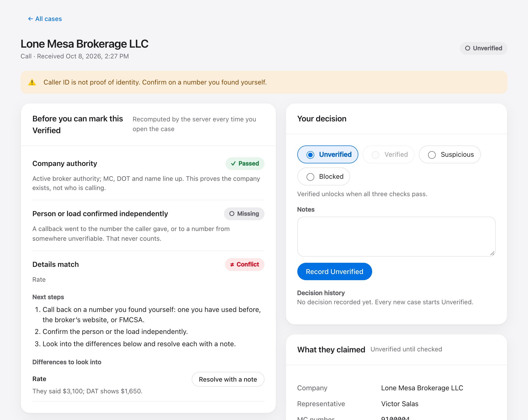Image resolution: width=528 pixels, height=420 pixels.
Task: Click next step 'Confirm the person or the load independently'
Action: (x=115, y=331)
